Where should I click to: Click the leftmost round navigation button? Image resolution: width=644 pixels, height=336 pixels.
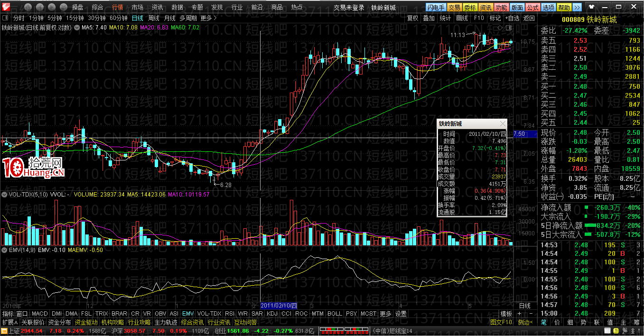(28, 7)
